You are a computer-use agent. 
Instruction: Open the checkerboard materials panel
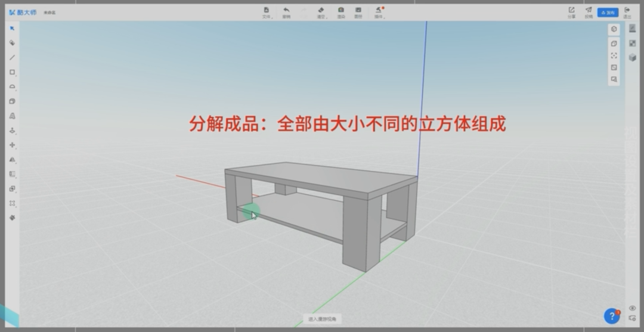pos(633,43)
